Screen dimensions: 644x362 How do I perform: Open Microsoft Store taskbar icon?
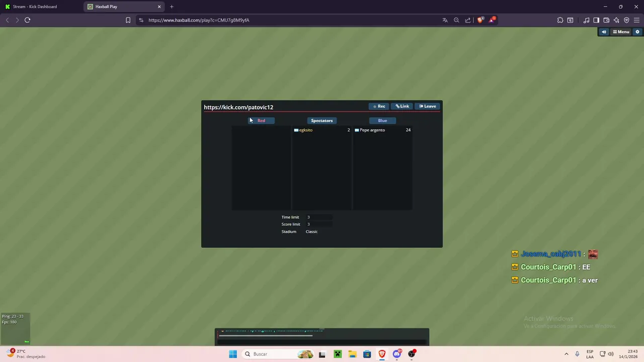[x=367, y=354]
